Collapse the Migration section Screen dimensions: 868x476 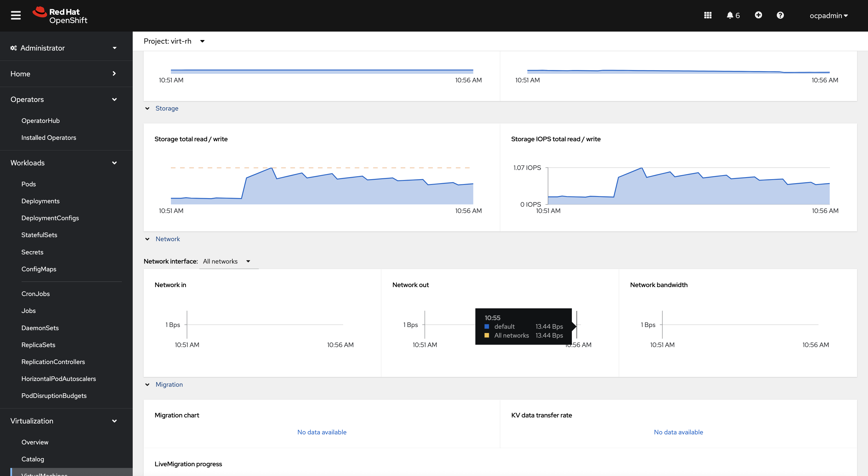(x=147, y=385)
